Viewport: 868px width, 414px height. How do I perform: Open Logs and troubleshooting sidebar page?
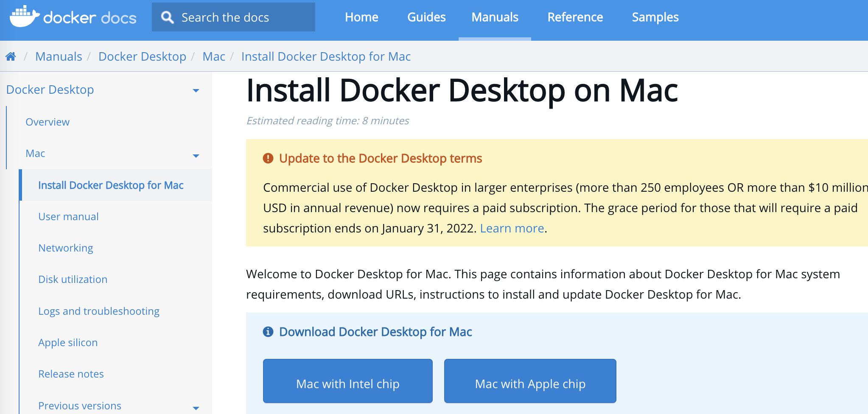click(99, 311)
